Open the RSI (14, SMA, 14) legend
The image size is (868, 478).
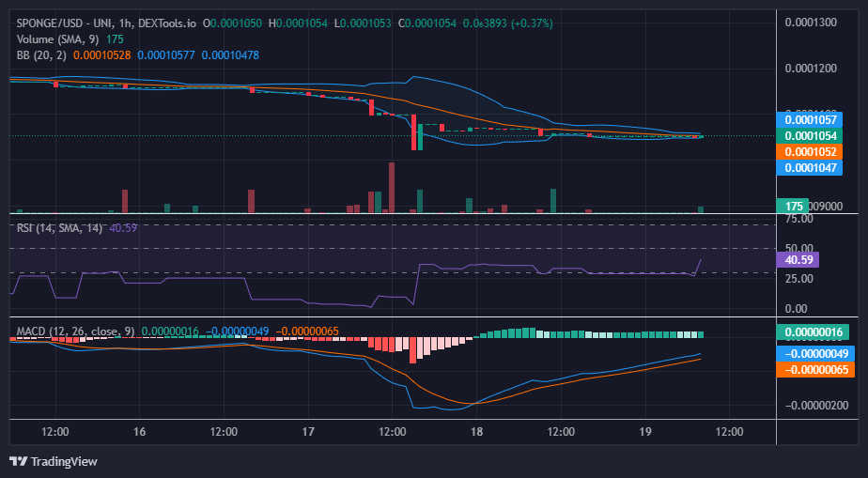tap(59, 227)
